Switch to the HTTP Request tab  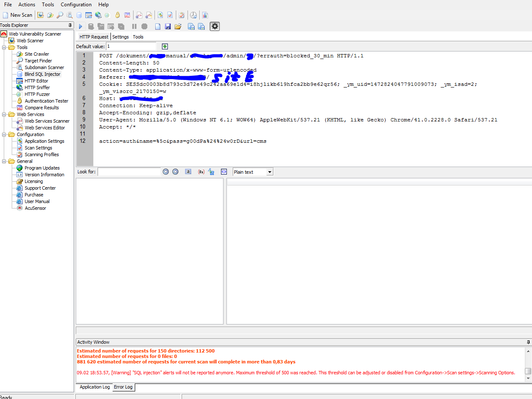pyautogui.click(x=94, y=37)
